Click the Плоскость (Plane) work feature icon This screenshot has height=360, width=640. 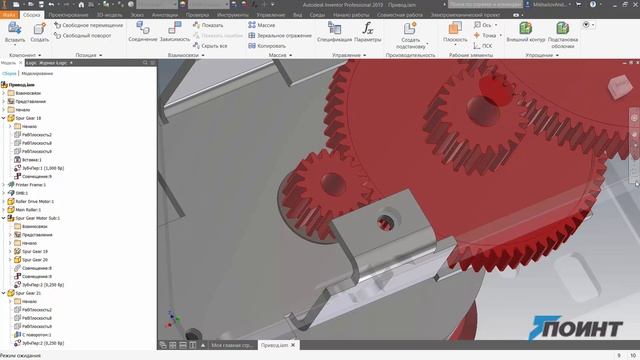tap(455, 28)
